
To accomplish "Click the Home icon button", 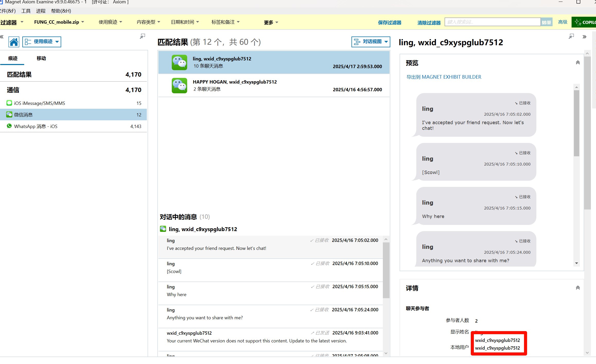I will pos(14,42).
